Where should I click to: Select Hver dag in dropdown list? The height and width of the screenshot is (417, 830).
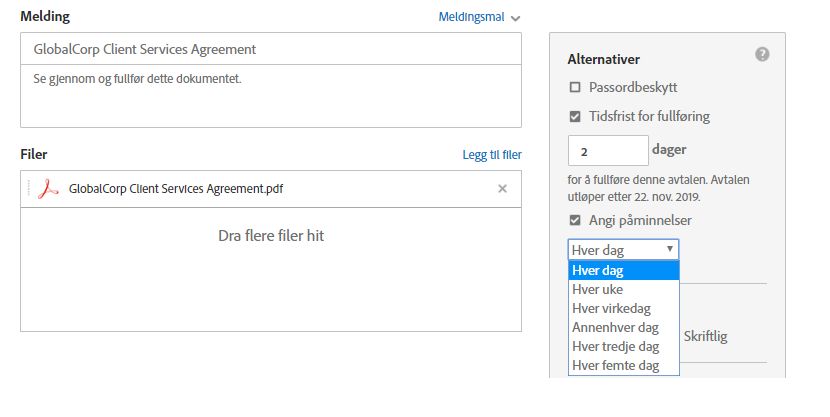tap(624, 270)
